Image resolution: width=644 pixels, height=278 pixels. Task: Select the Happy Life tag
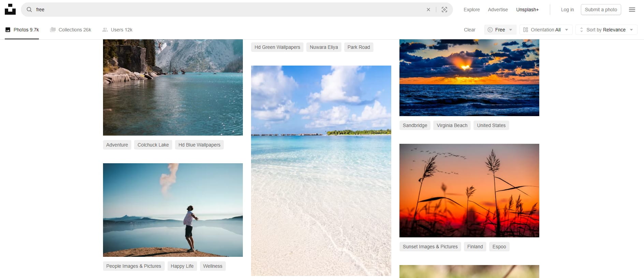click(x=182, y=266)
